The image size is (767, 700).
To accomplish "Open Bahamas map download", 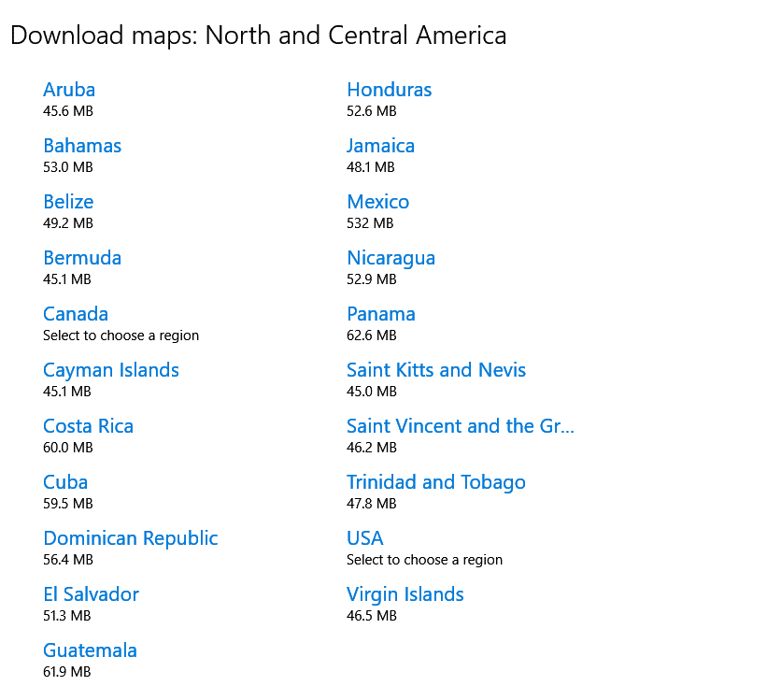I will 82,146.
